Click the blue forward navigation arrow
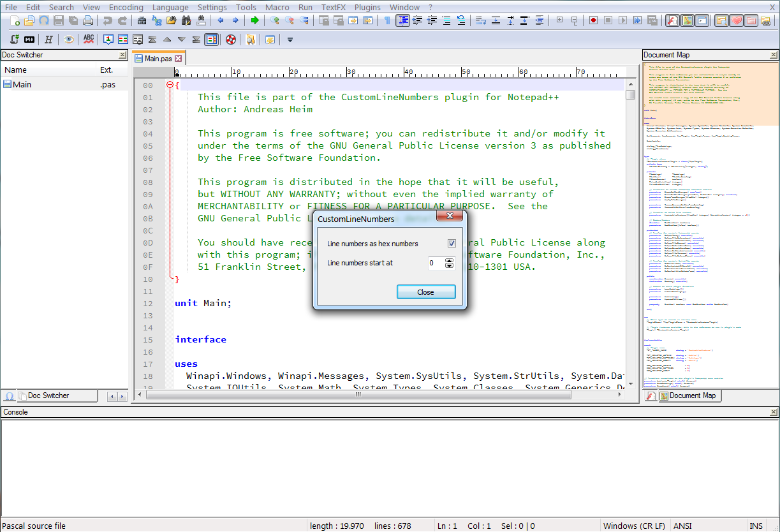The width and height of the screenshot is (780, 532). tap(235, 20)
